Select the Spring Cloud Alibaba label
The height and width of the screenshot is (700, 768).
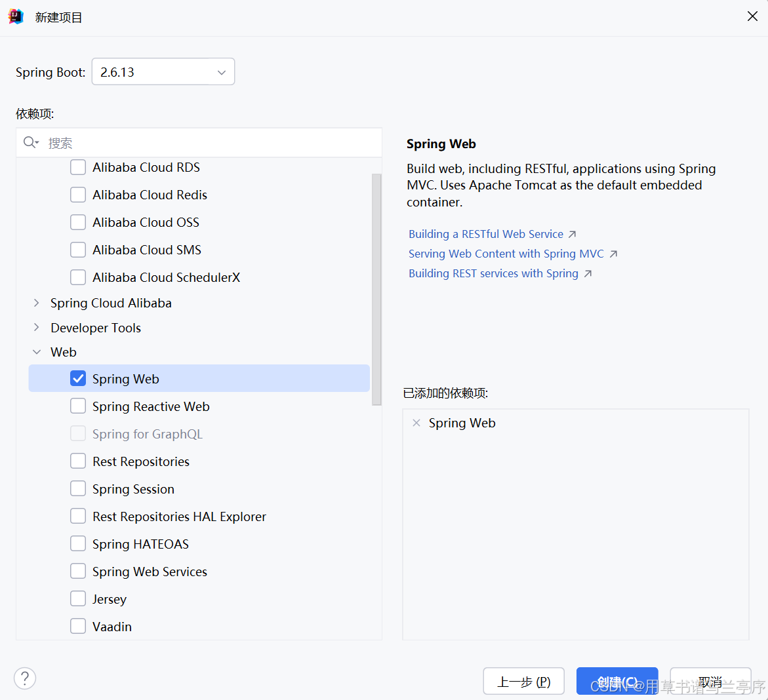point(111,303)
